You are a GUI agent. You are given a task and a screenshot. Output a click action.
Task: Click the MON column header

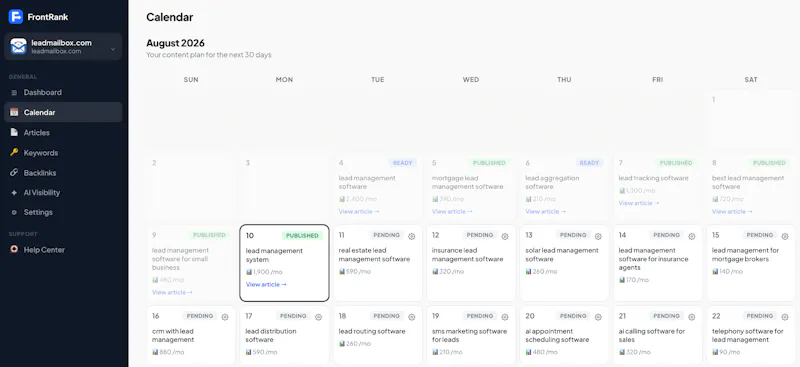[284, 80]
